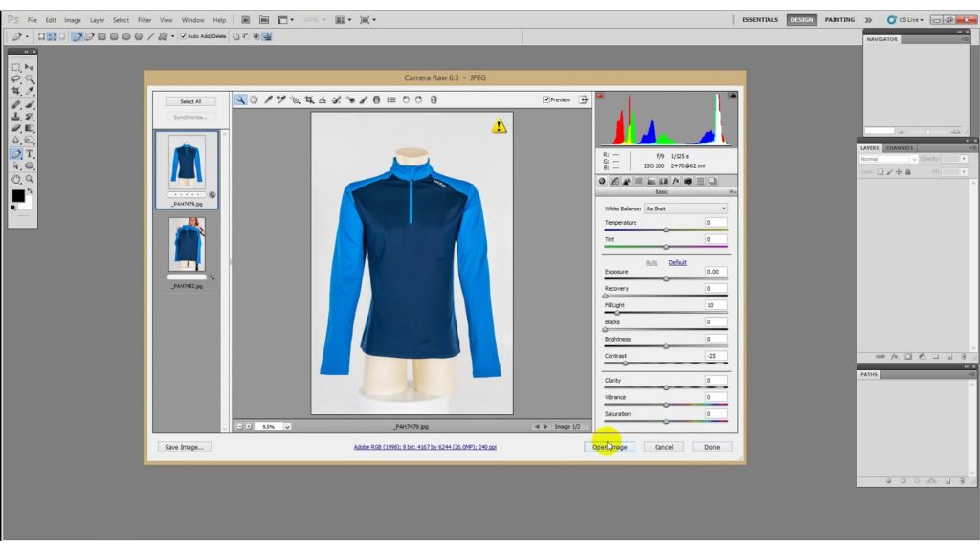Switch to the Channels tab

pyautogui.click(x=899, y=147)
